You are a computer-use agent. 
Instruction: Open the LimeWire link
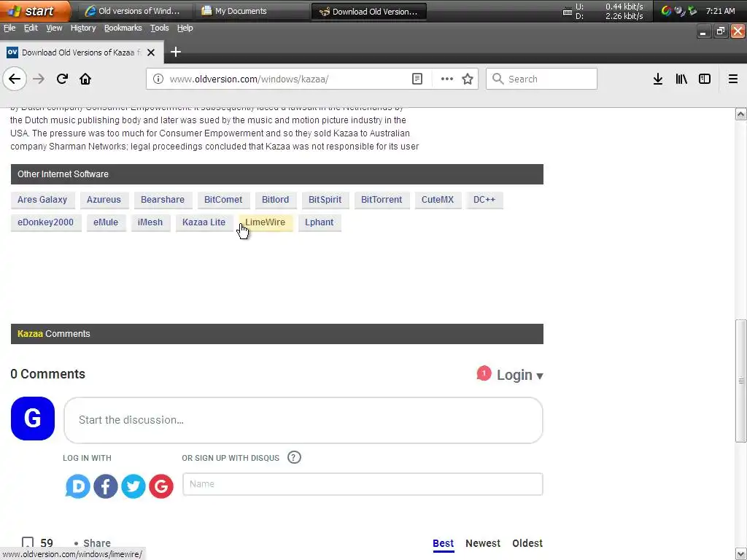pos(266,222)
